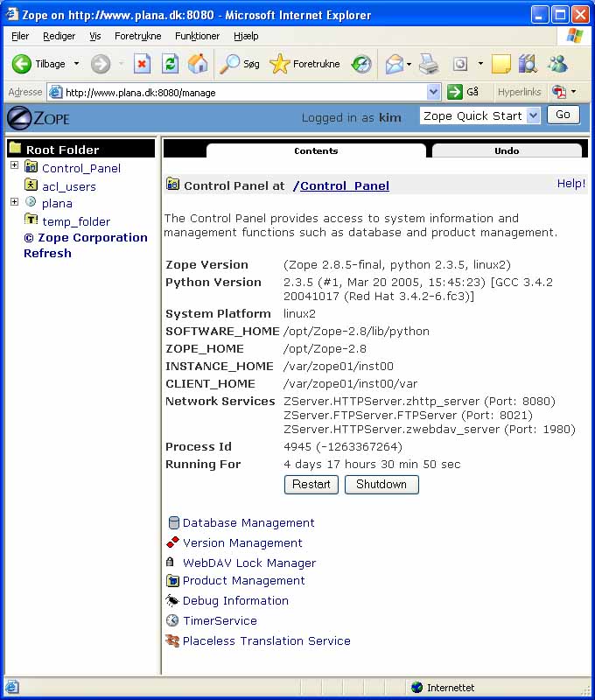Open the Help! link

point(570,184)
